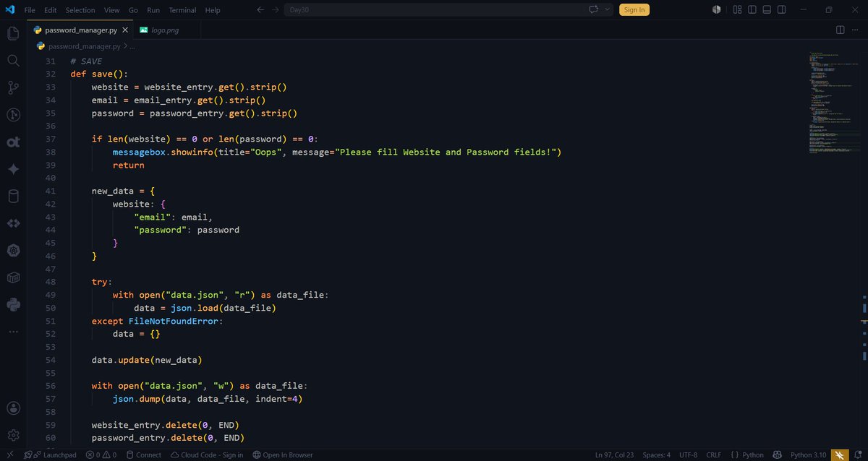
Task: Click the "data.update(new_data)" line
Action: (x=147, y=360)
